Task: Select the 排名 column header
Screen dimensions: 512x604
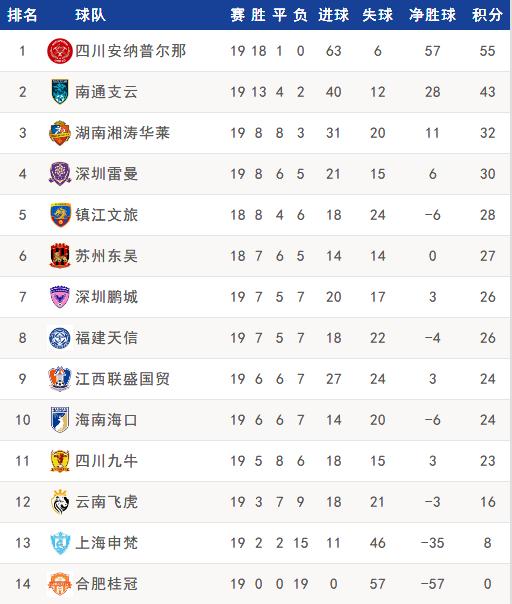Action: pos(22,15)
